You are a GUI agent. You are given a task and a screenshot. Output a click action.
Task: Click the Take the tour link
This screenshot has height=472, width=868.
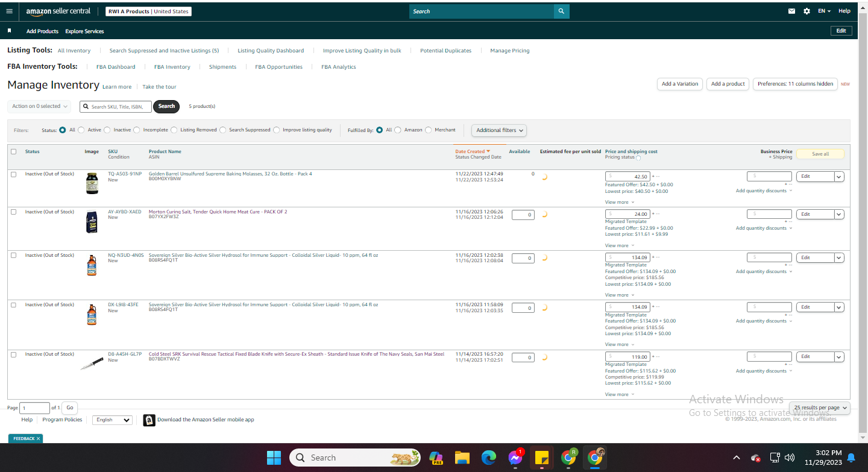click(159, 87)
